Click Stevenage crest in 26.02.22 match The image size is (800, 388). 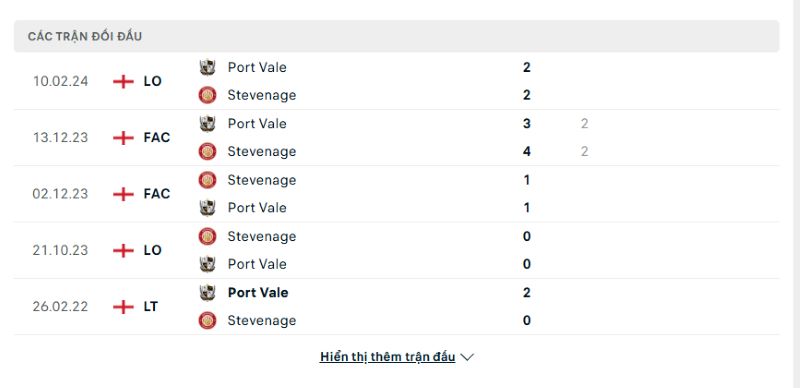[207, 320]
